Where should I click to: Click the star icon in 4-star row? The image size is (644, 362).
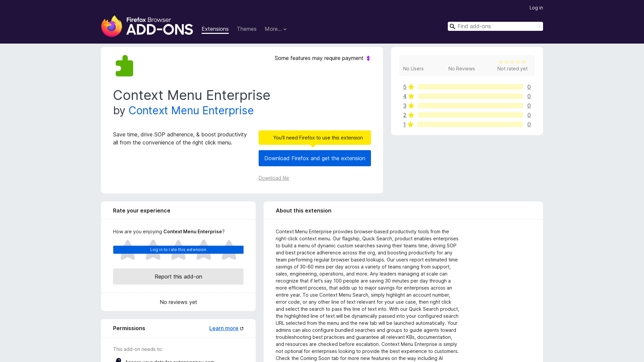click(x=411, y=96)
